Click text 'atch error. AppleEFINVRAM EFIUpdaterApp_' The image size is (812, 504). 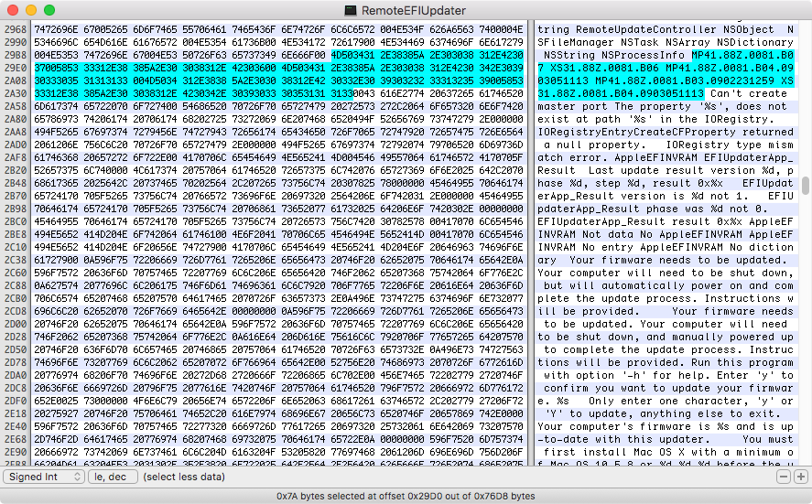665,157
